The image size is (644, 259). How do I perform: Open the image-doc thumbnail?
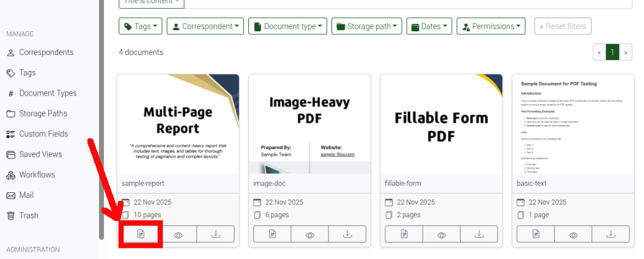click(309, 124)
